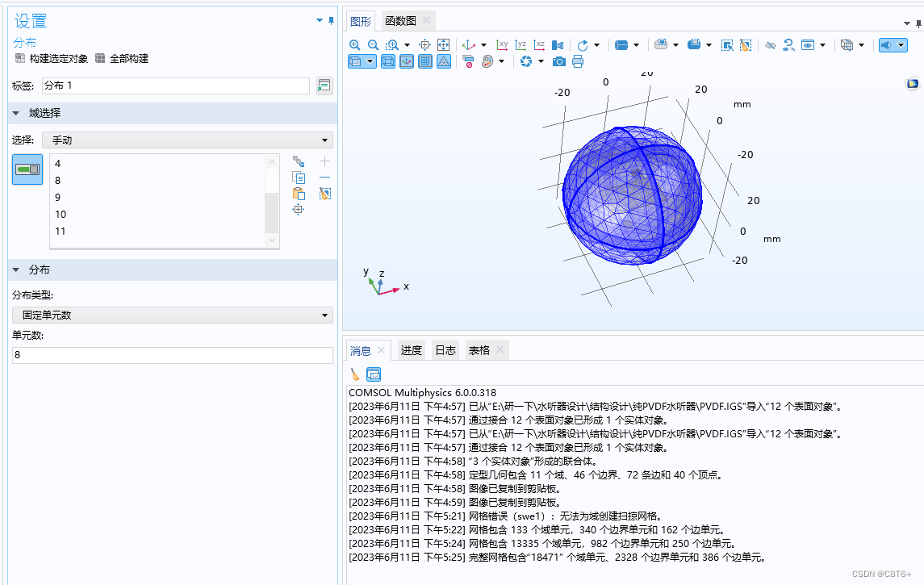
Task: Click the 标签 input field
Action: (176, 86)
